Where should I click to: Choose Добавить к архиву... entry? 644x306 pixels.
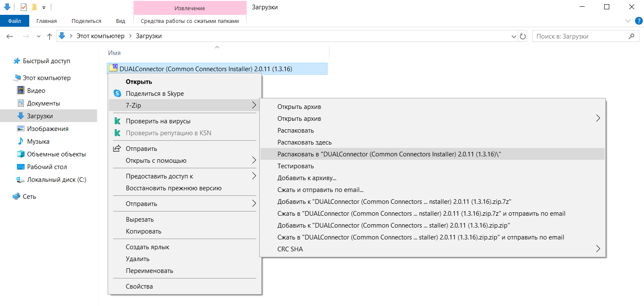(x=433, y=178)
